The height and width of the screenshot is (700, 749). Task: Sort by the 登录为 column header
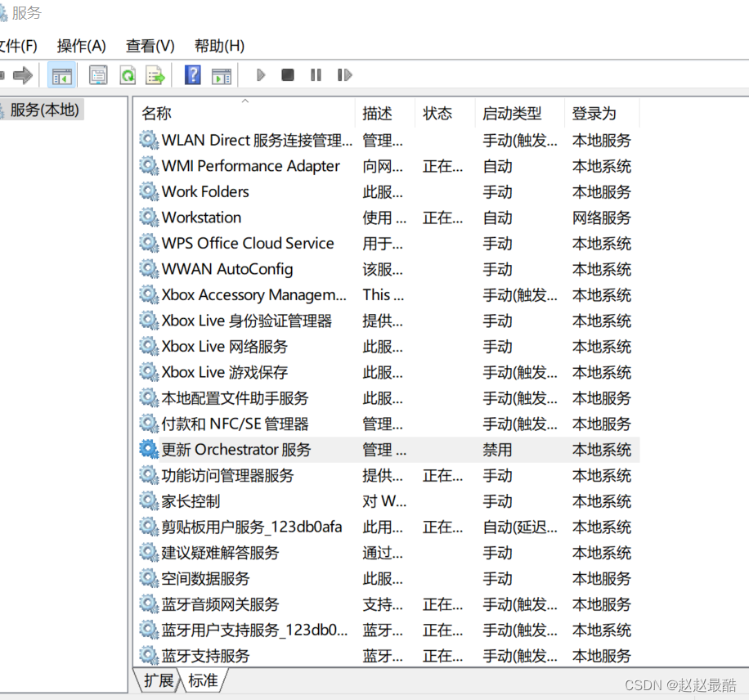(594, 114)
